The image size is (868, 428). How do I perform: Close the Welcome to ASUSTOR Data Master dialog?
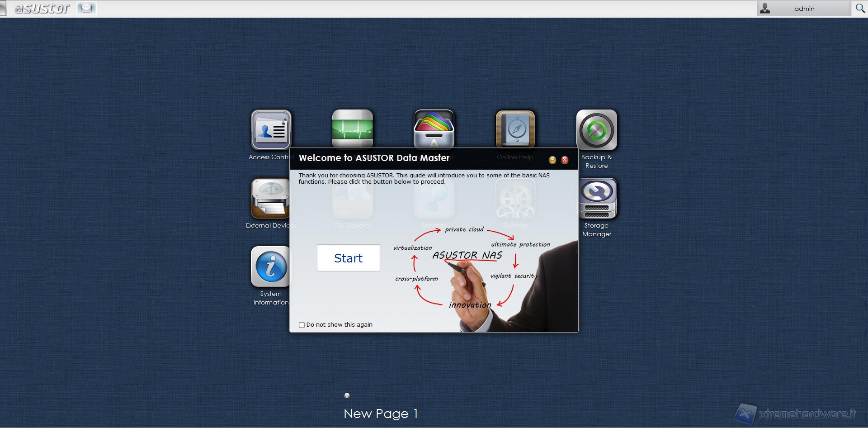565,160
